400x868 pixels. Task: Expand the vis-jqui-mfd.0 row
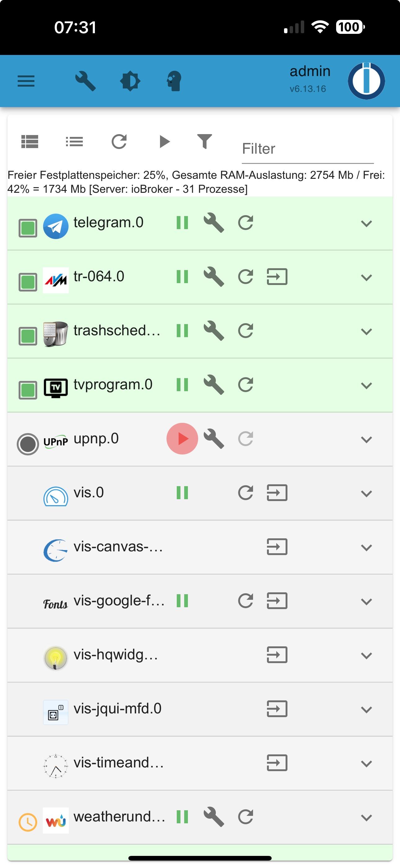[366, 710]
